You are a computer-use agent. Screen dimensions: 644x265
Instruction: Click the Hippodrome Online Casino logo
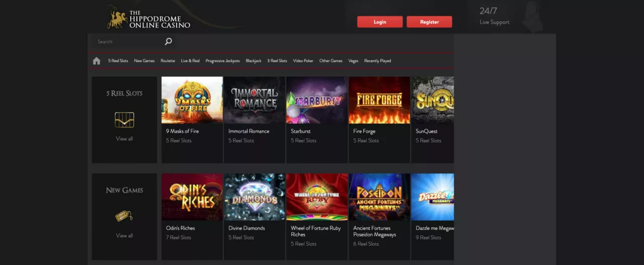pyautogui.click(x=149, y=18)
